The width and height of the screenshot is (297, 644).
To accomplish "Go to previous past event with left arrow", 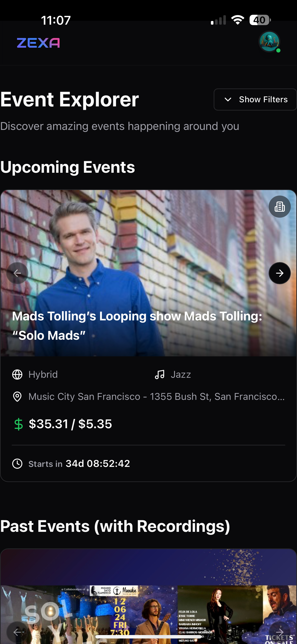I will tap(17, 632).
